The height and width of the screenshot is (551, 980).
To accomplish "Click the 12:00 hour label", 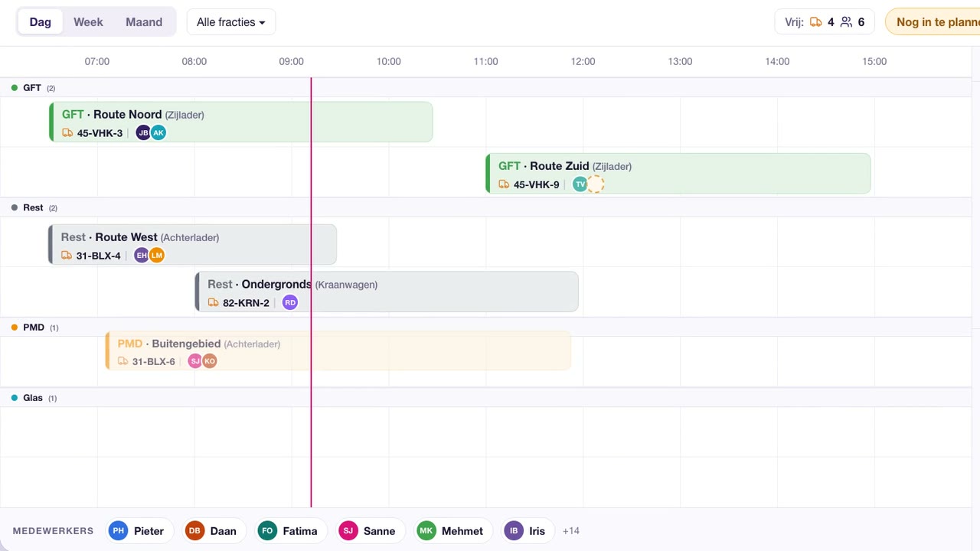I will tap(583, 61).
